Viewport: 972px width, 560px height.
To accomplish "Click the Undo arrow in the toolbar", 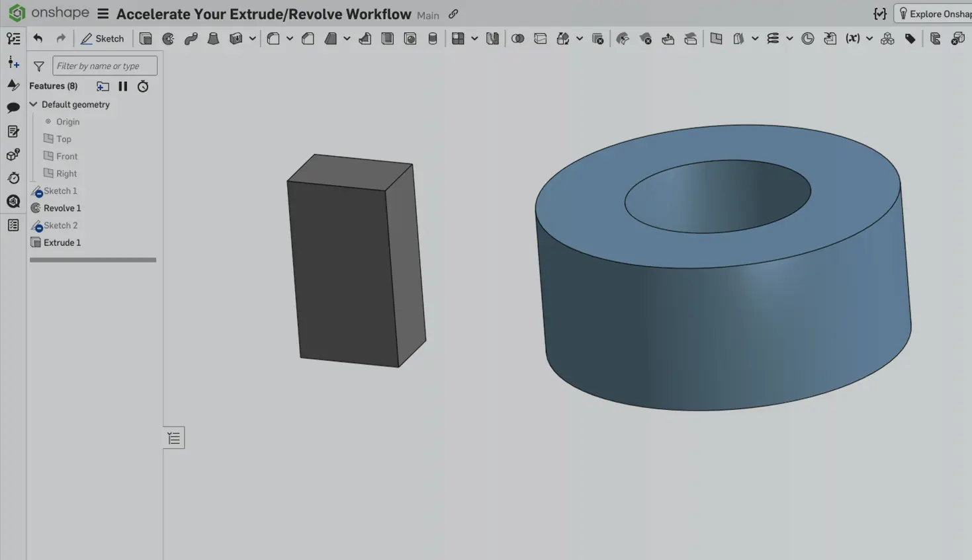I will click(x=38, y=38).
